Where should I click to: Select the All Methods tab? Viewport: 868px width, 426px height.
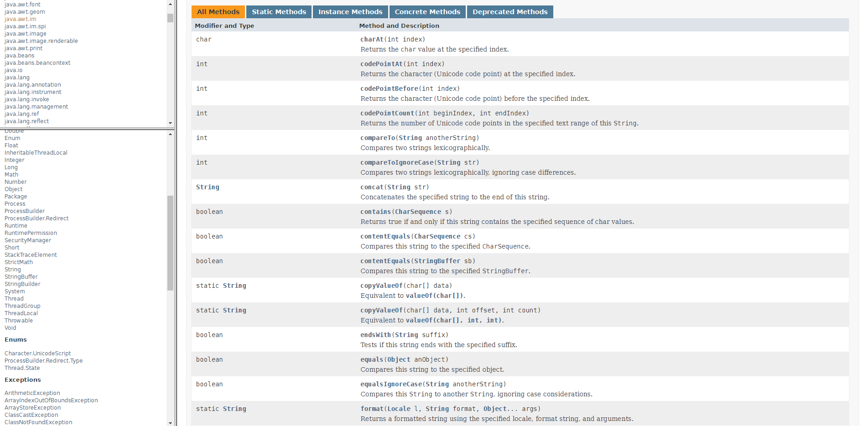[x=218, y=12]
